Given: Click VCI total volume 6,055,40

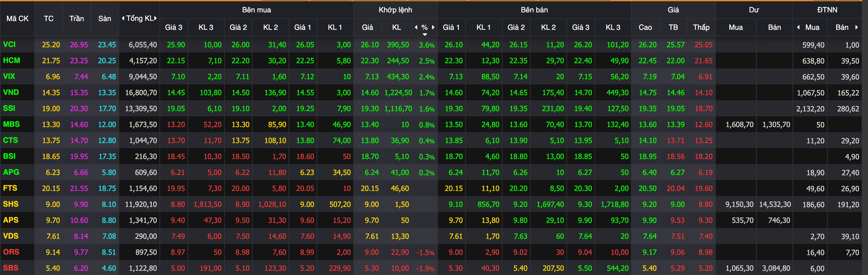Looking at the screenshot, I should coord(143,45).
